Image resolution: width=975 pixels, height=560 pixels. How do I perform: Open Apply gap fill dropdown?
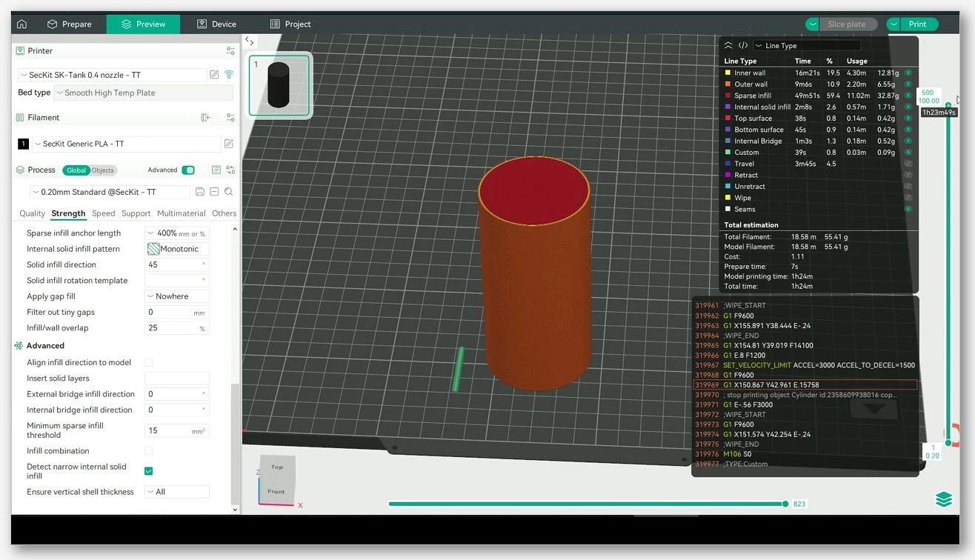coord(177,296)
